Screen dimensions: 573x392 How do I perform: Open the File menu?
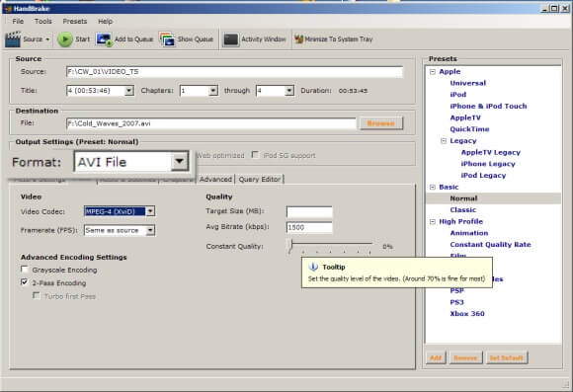18,21
